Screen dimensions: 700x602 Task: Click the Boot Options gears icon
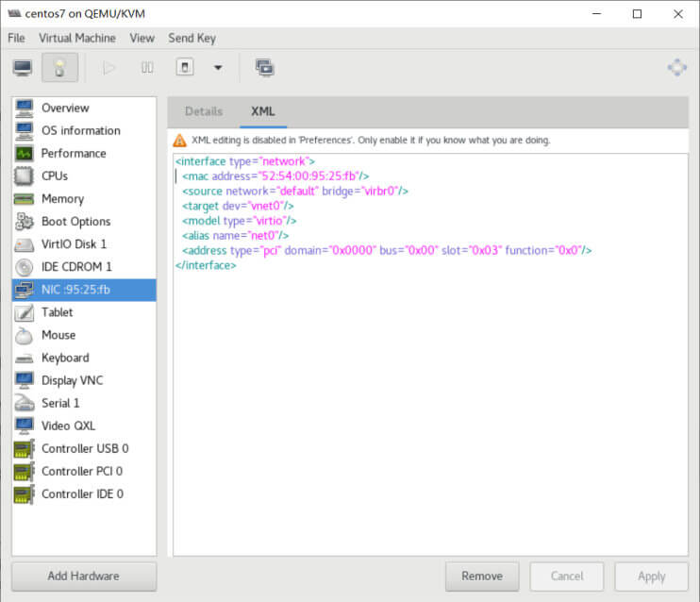click(x=25, y=222)
